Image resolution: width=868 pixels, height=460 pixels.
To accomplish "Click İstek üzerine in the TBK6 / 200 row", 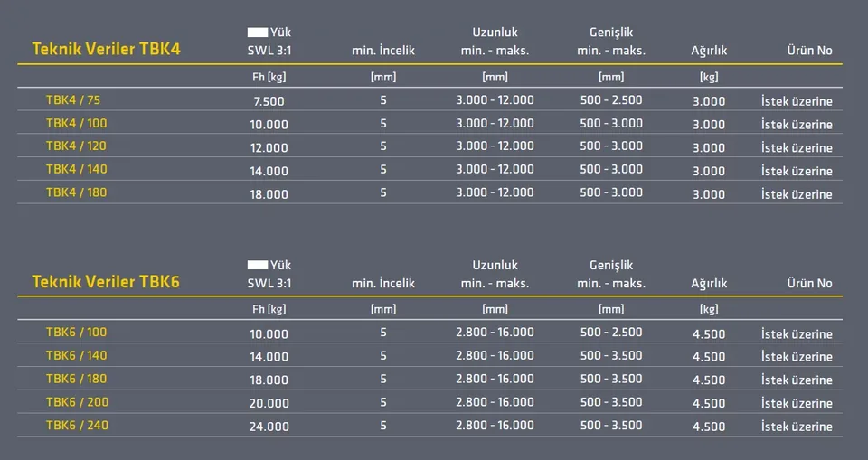I will tap(797, 403).
